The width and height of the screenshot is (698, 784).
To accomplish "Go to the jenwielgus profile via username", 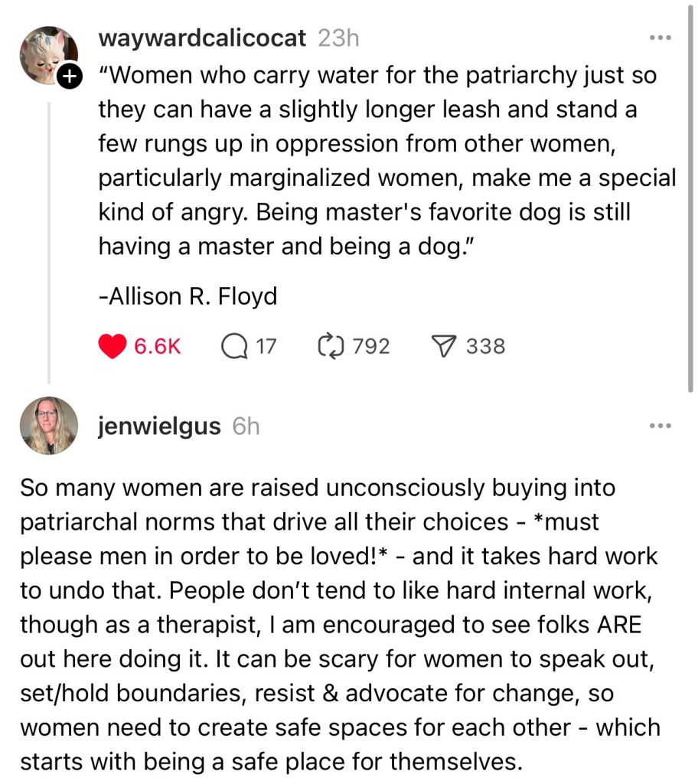I will click(x=159, y=426).
